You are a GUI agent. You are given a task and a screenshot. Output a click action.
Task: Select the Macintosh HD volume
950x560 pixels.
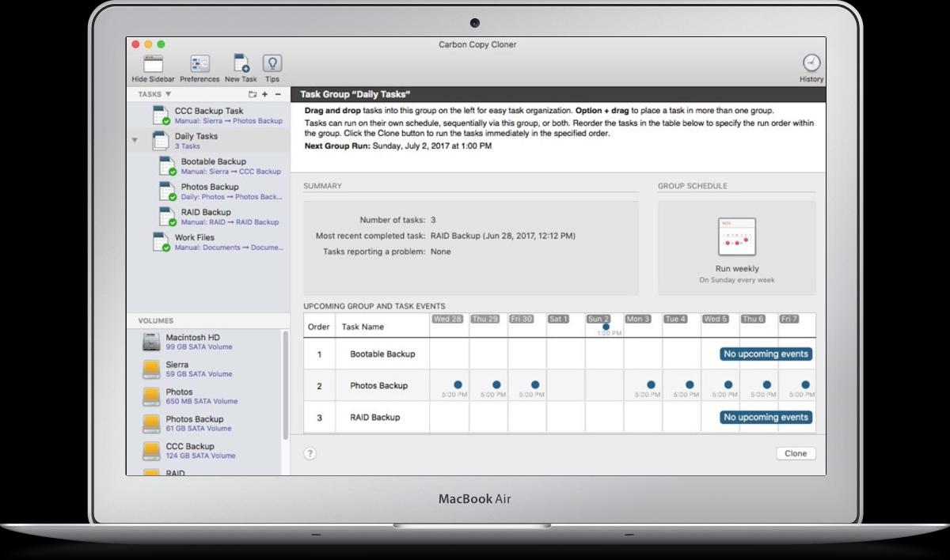pos(204,342)
